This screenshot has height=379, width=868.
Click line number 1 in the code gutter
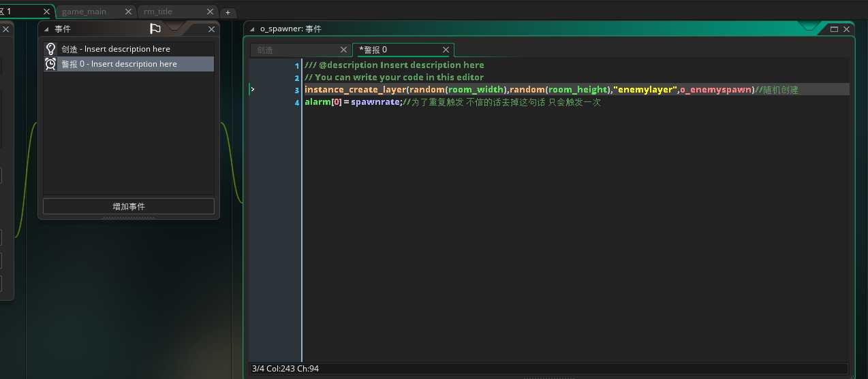(296, 65)
